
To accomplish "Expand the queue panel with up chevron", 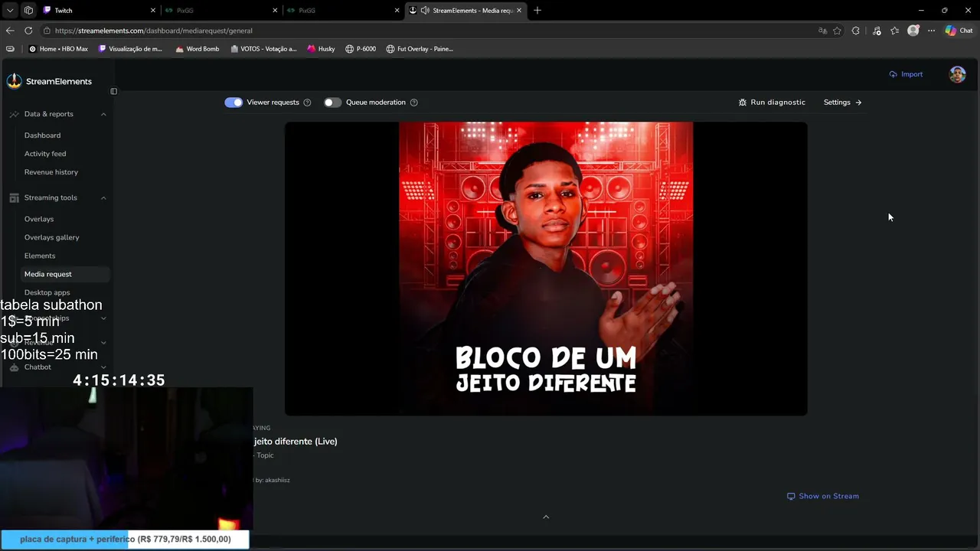I will tap(546, 517).
